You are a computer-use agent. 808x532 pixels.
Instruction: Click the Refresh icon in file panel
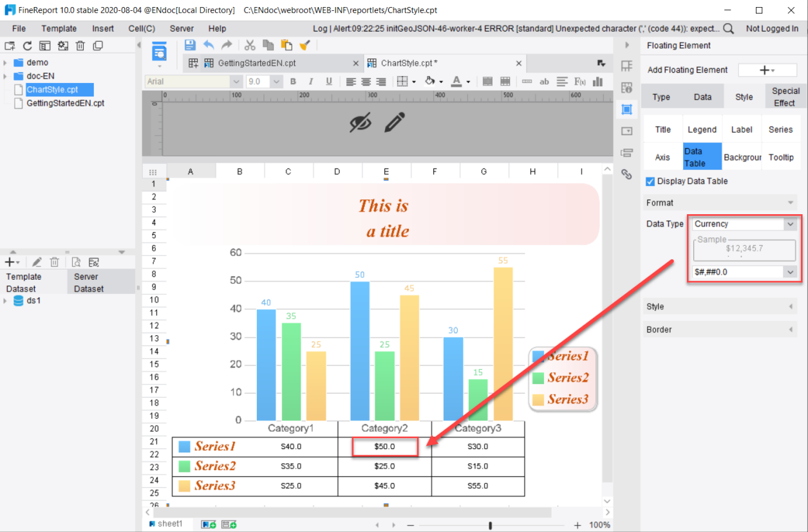coord(27,46)
